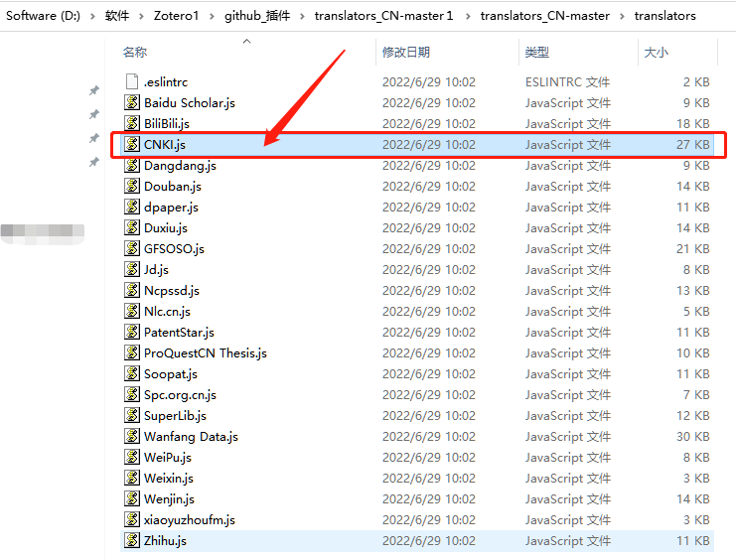
Task: Expand breadcrumb chevron after Zotero1
Action: tap(212, 17)
